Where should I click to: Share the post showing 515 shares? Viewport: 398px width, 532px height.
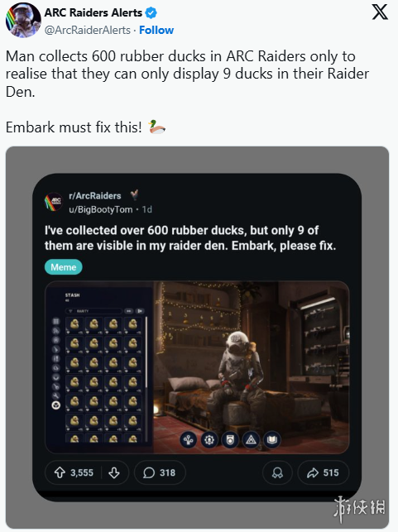pyautogui.click(x=323, y=472)
